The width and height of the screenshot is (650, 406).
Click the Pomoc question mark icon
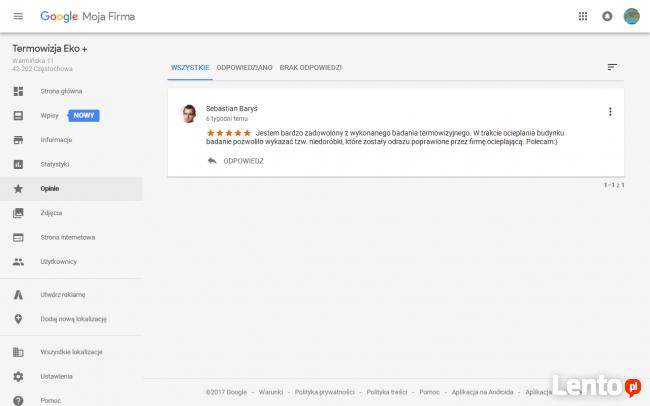[18, 401]
